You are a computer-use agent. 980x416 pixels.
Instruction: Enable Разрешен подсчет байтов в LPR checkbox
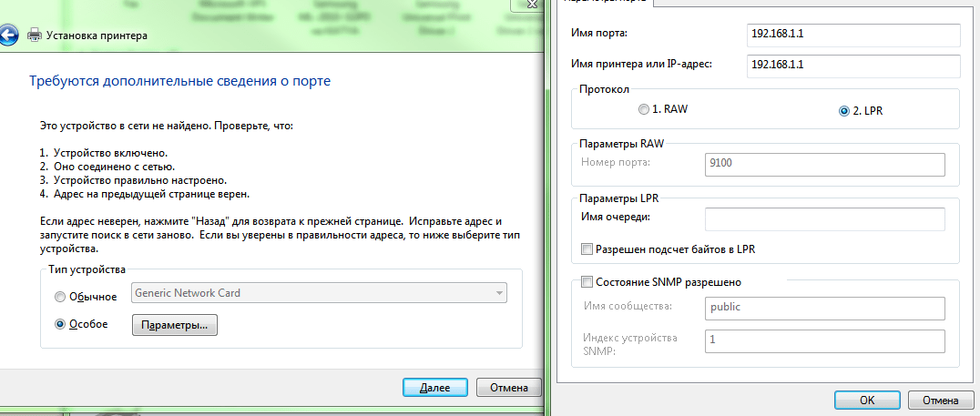[x=587, y=249]
